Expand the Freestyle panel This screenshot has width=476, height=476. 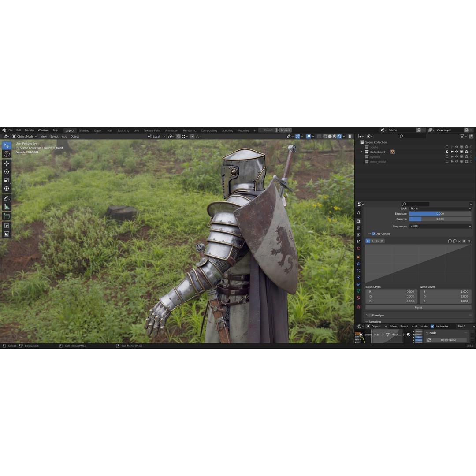(367, 316)
